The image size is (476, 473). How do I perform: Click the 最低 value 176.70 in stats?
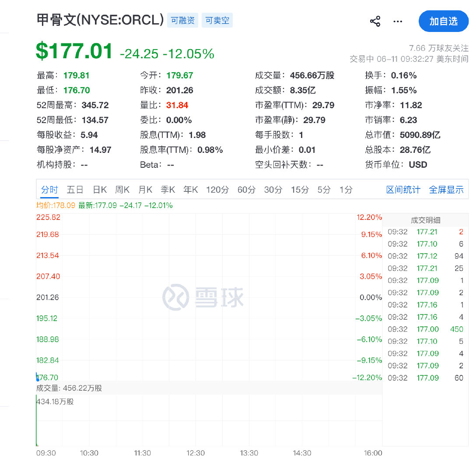pyautogui.click(x=77, y=90)
